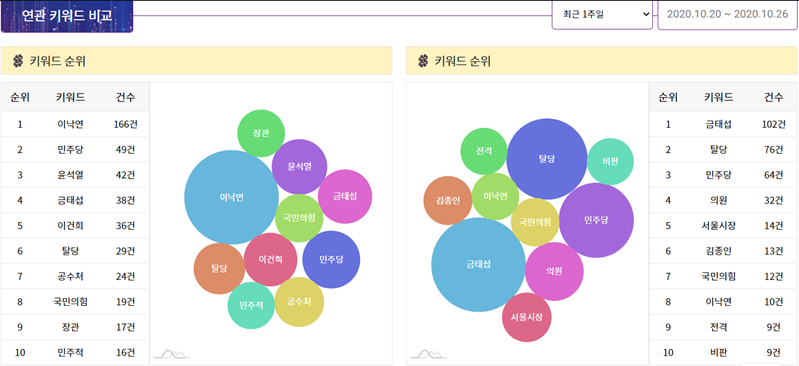
Task: Select the orange 탈당 bubble in left chart
Action: [x=219, y=269]
